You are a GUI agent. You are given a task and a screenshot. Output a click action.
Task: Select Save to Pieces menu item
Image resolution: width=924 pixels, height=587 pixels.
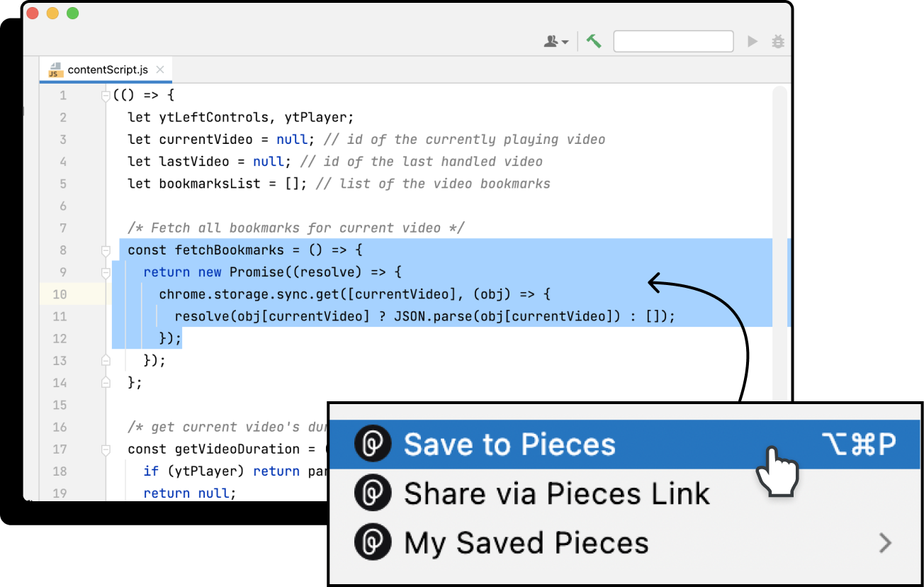coord(509,445)
